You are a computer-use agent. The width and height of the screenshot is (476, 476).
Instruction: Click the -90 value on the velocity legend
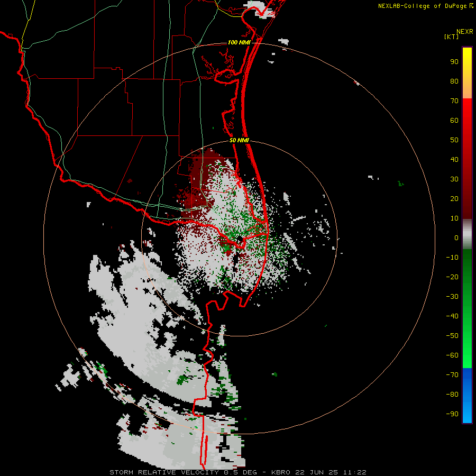(x=452, y=414)
